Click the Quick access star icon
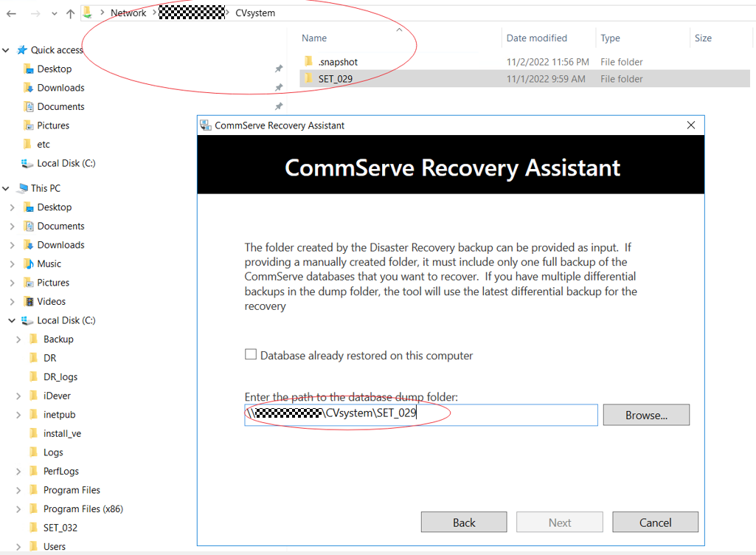The height and width of the screenshot is (555, 756). 22,50
